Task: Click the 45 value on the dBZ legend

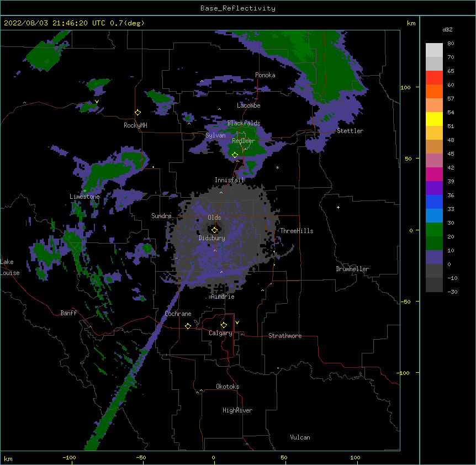Action: tap(451, 154)
